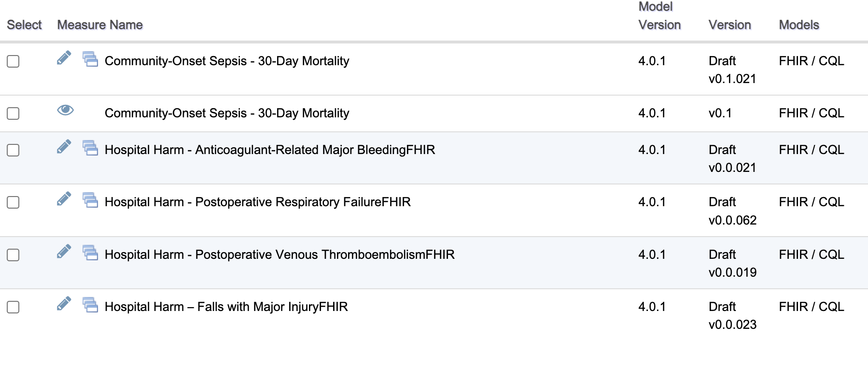Edit Postoperative Venous ThromboembolismFHIR with pencil icon
The height and width of the screenshot is (367, 868).
[x=64, y=252]
